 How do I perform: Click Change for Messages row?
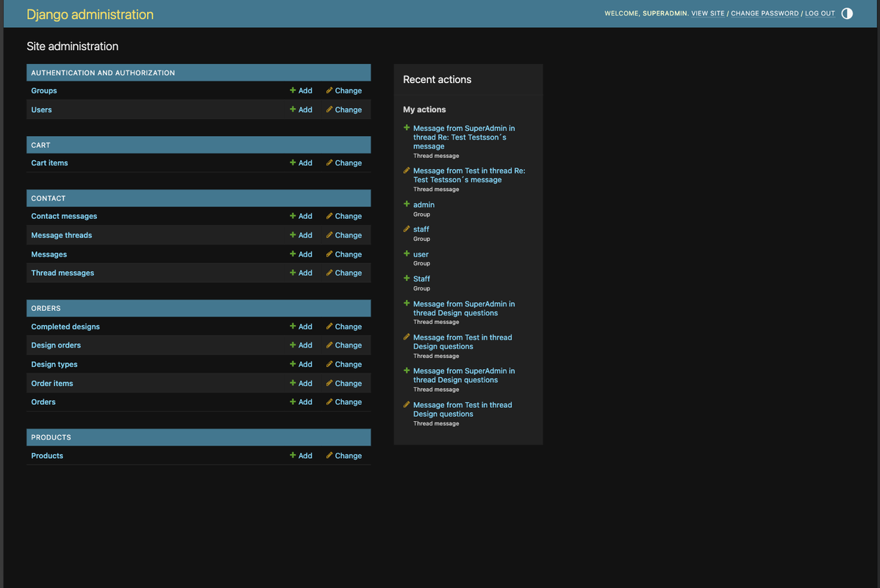[343, 255]
